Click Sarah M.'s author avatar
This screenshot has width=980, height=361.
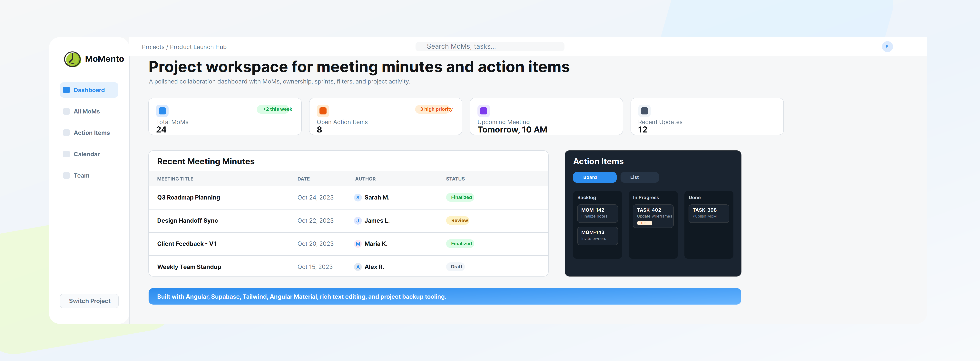tap(358, 197)
